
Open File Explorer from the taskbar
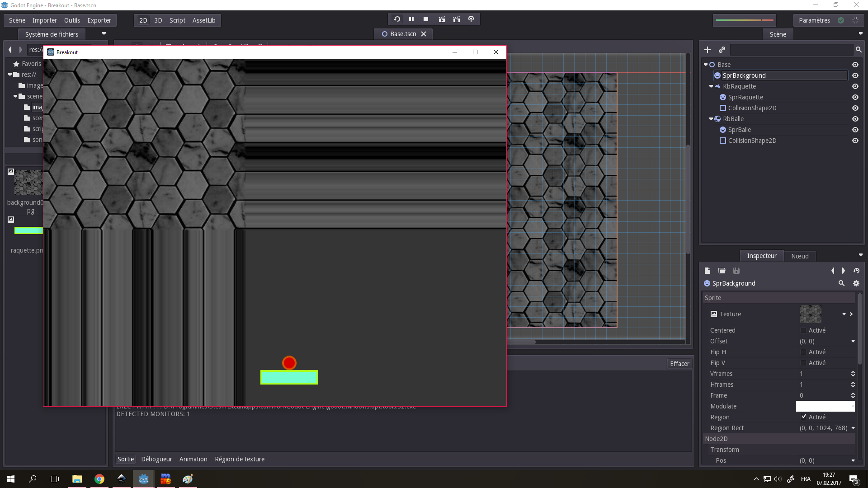[77, 479]
